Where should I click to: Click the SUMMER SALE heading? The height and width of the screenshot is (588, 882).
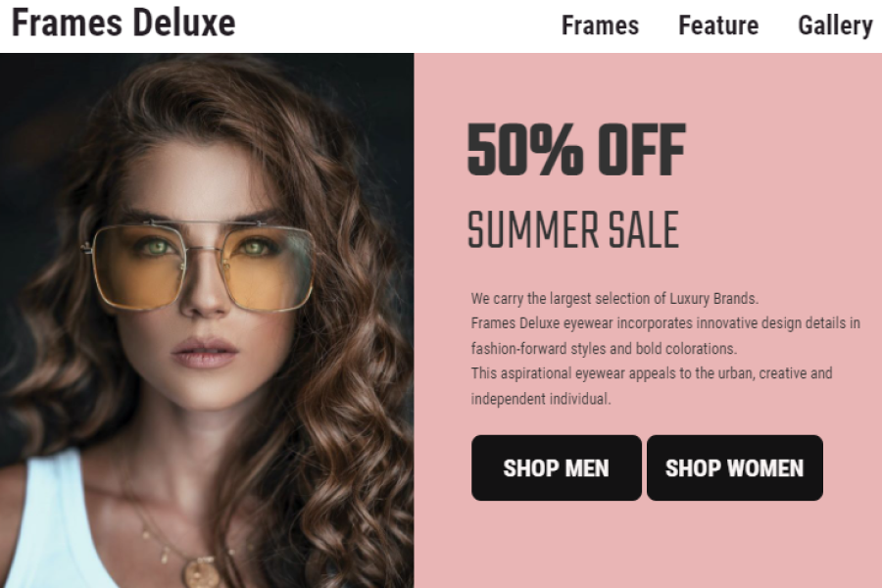[573, 229]
